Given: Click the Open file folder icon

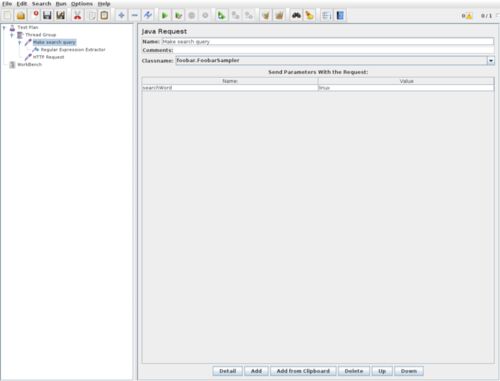Looking at the screenshot, I should click(x=21, y=15).
